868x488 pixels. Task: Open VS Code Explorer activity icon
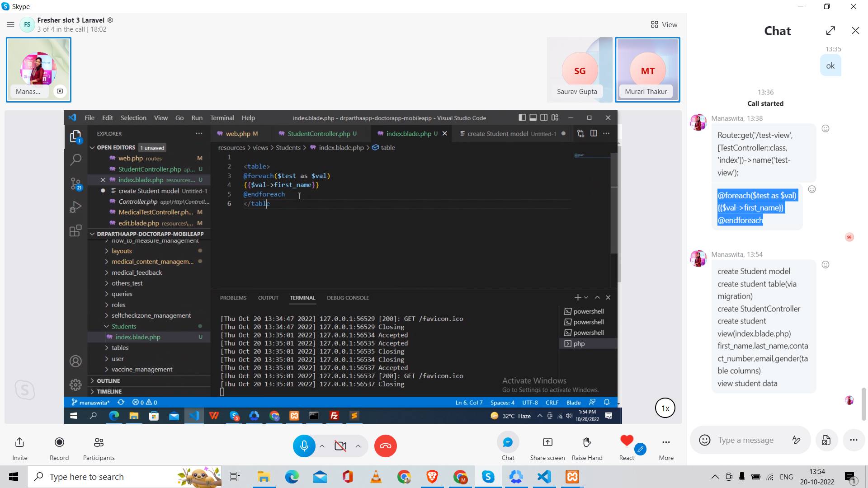[75, 136]
